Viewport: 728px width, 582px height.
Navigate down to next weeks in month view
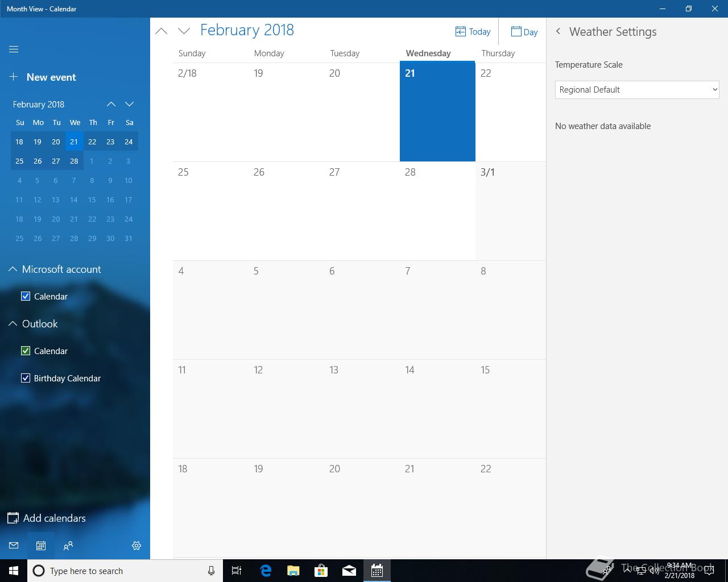pyautogui.click(x=184, y=31)
